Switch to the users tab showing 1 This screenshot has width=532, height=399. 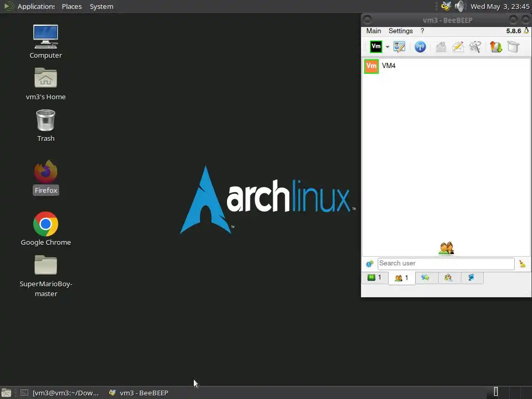click(402, 278)
